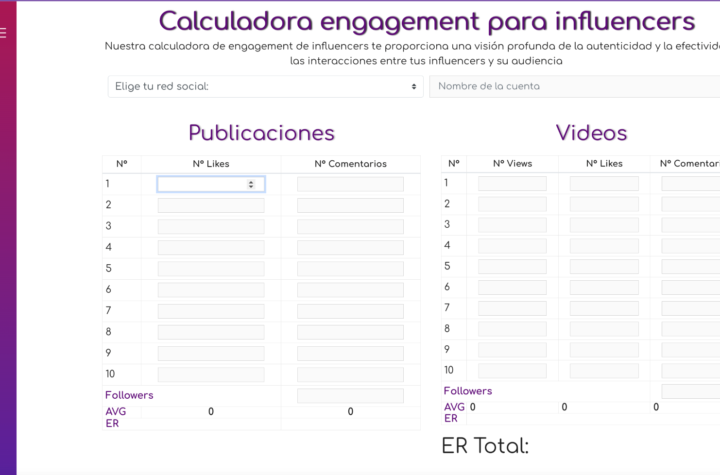This screenshot has width=720, height=475.
Task: Click Videos Likes input in row 8
Action: click(604, 329)
